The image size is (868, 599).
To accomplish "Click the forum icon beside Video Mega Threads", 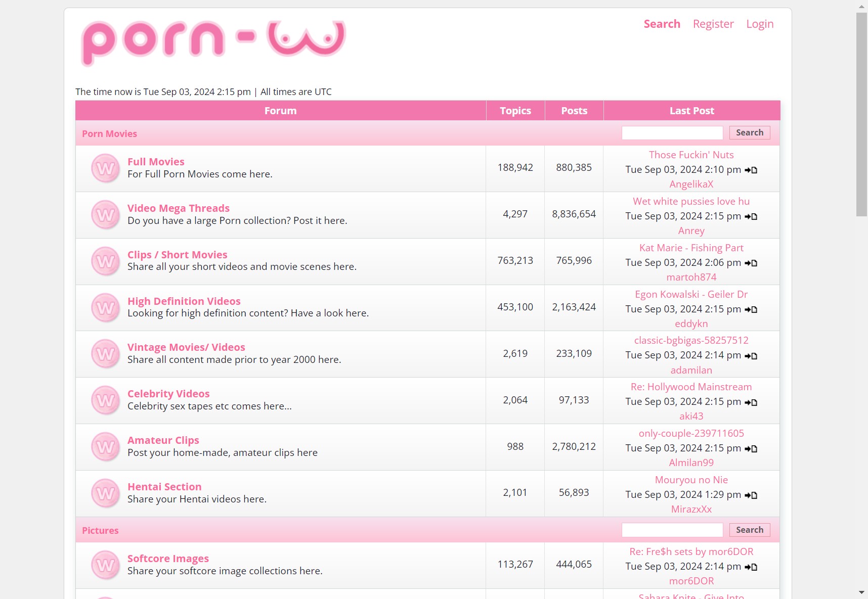I will [x=105, y=215].
